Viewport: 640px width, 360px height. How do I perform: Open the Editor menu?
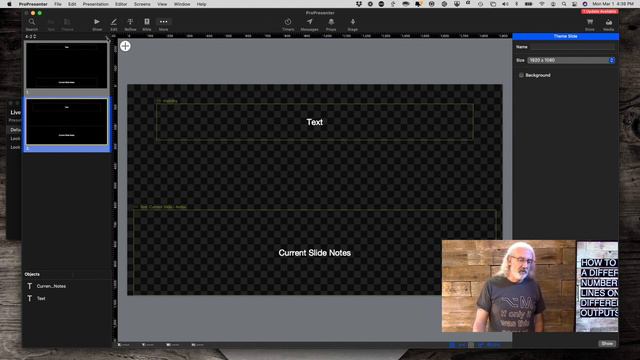pos(121,4)
